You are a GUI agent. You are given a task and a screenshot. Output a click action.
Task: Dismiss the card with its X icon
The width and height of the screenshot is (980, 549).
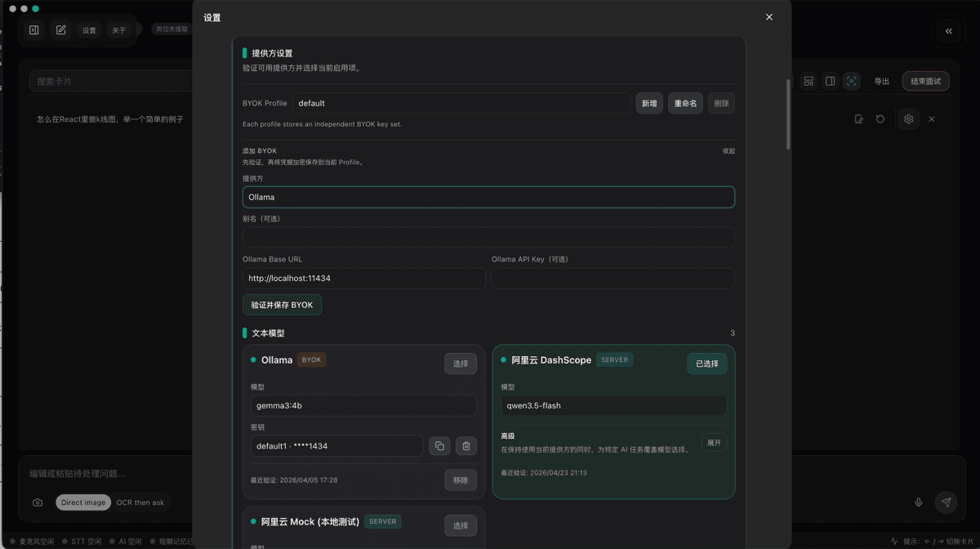[x=931, y=119]
